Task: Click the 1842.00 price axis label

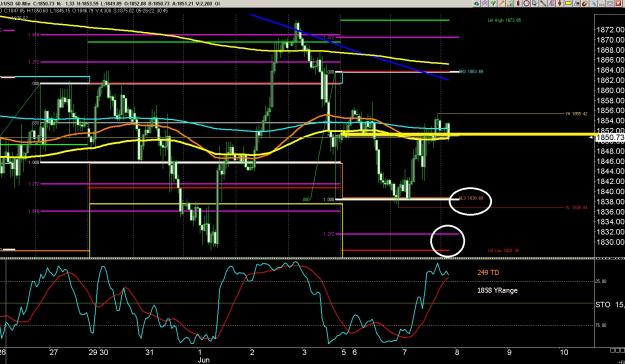Action: click(x=610, y=181)
